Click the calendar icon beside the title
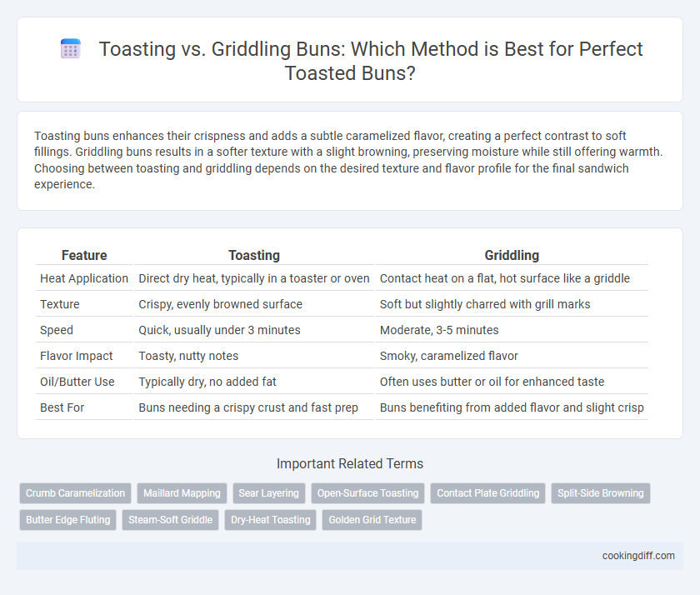 (71, 48)
